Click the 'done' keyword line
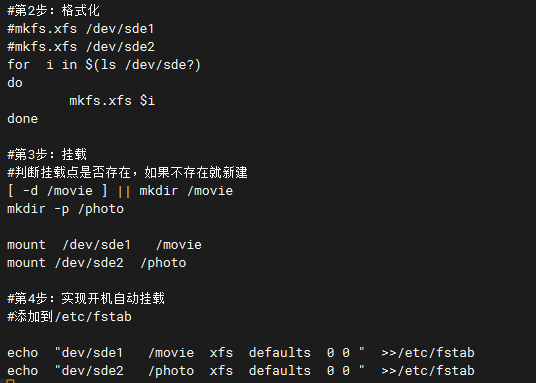 click(x=23, y=119)
